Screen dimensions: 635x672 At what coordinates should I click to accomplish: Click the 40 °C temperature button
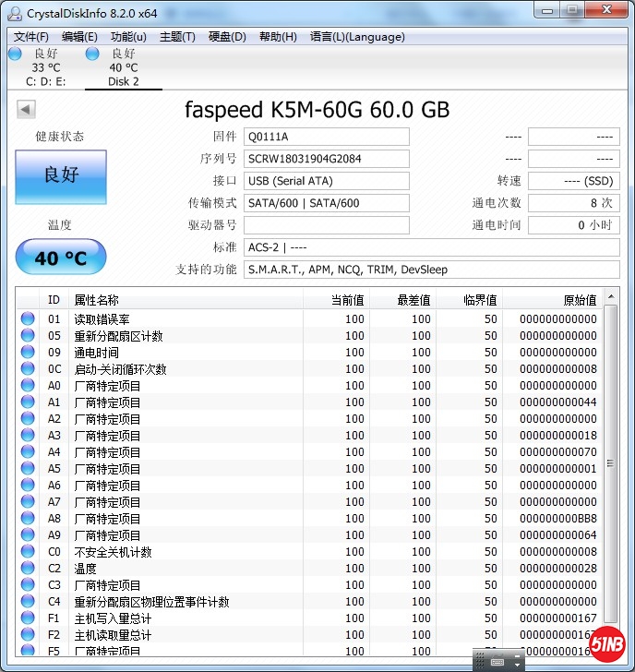tap(61, 258)
